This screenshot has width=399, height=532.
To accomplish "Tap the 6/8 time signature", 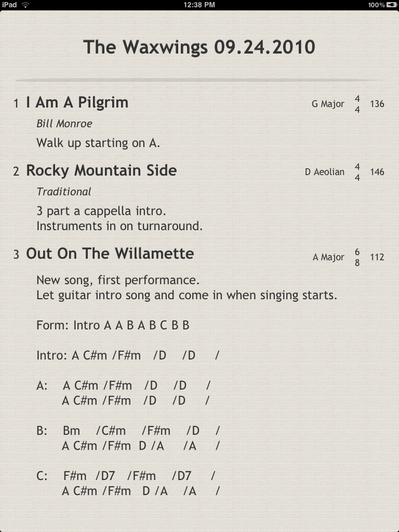I will point(357,257).
